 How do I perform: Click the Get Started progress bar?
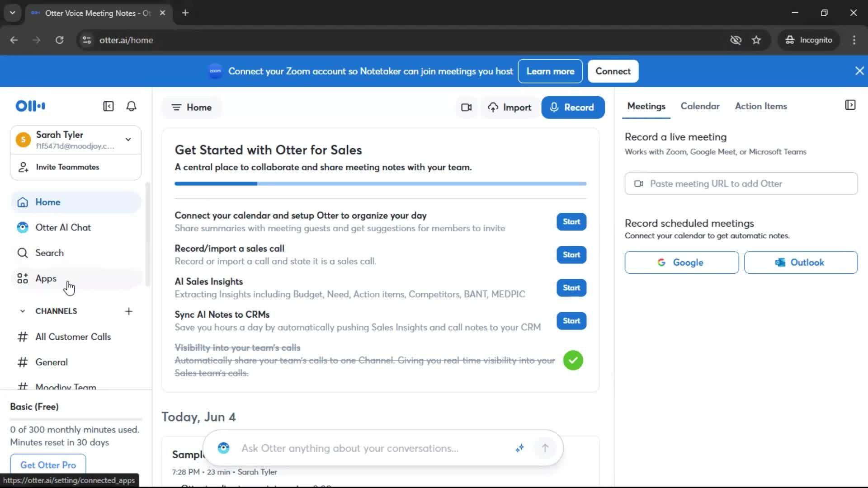click(380, 183)
